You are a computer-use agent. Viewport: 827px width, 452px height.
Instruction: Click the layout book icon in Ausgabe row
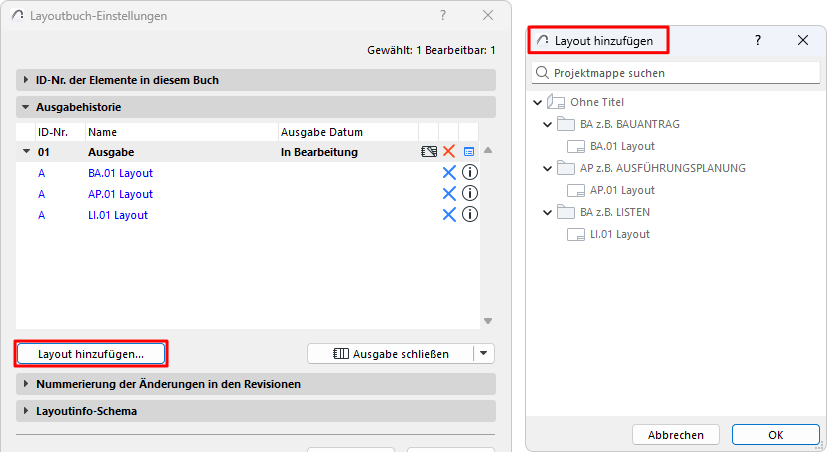tap(429, 152)
